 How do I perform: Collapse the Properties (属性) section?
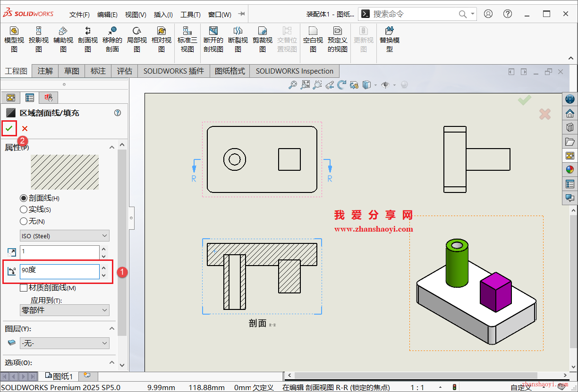click(x=112, y=147)
